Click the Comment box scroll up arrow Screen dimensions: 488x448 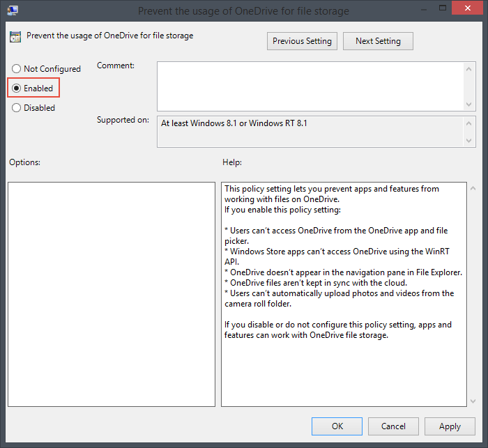[x=468, y=69]
